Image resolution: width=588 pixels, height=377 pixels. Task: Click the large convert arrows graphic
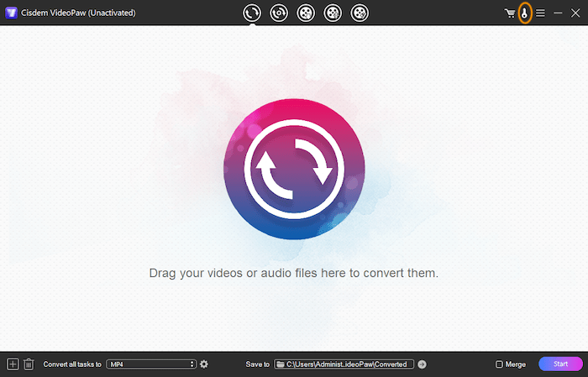coord(294,169)
